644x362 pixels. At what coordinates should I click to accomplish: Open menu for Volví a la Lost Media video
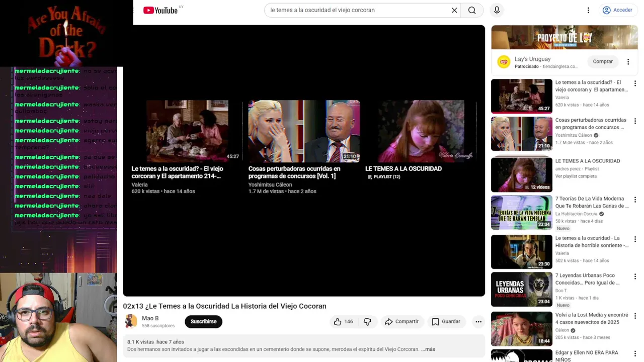635,316
